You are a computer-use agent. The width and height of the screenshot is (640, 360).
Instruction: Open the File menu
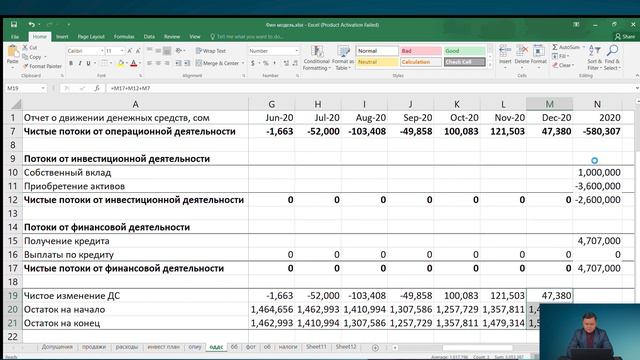[15, 37]
